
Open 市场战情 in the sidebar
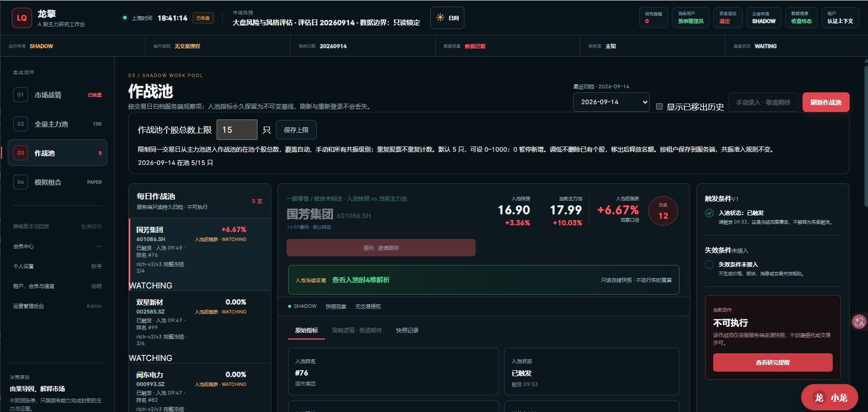click(57, 95)
